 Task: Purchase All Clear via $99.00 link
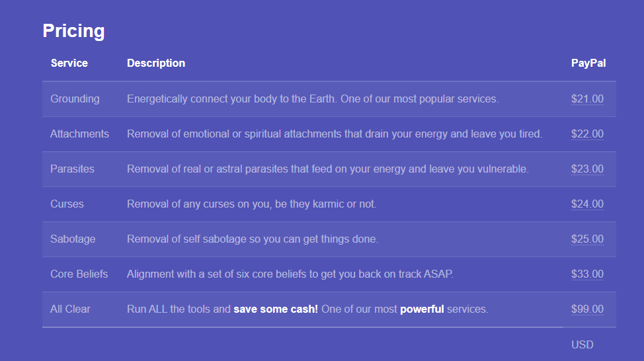(x=587, y=309)
